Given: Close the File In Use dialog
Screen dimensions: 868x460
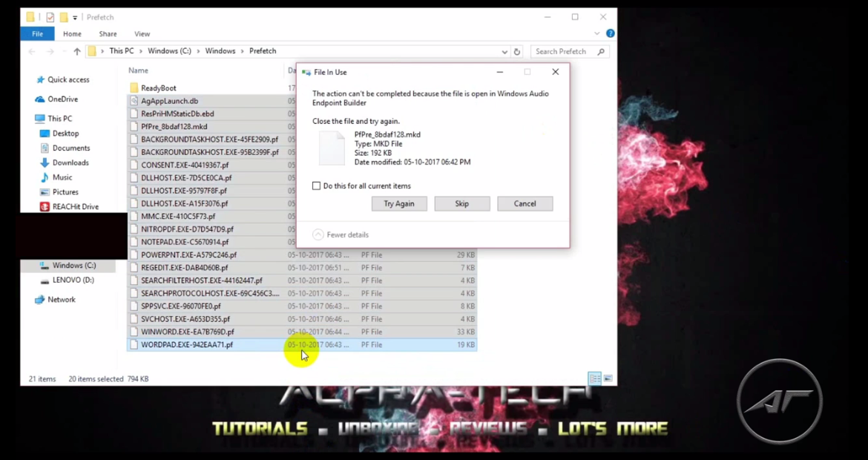Looking at the screenshot, I should [555, 72].
